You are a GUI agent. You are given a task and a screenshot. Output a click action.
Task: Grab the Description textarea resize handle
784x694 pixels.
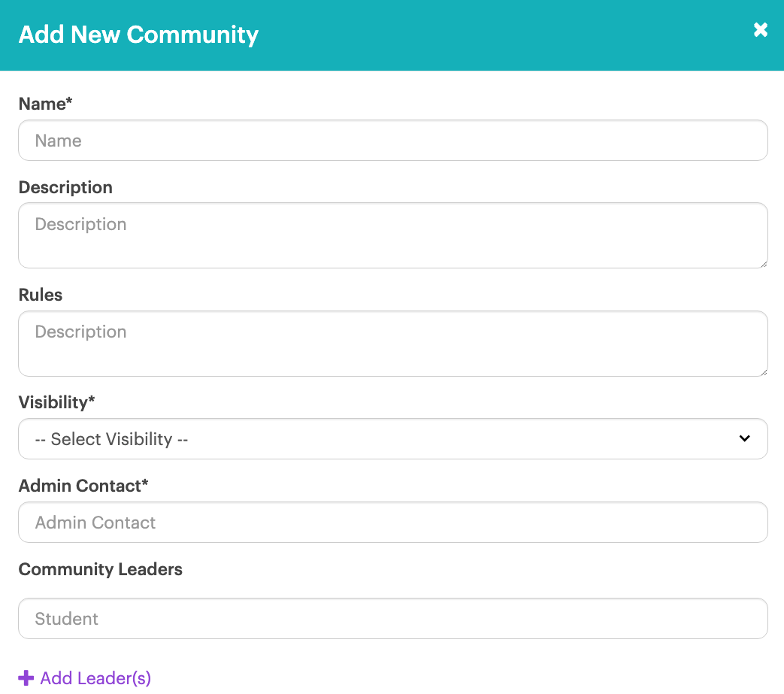coord(763,263)
